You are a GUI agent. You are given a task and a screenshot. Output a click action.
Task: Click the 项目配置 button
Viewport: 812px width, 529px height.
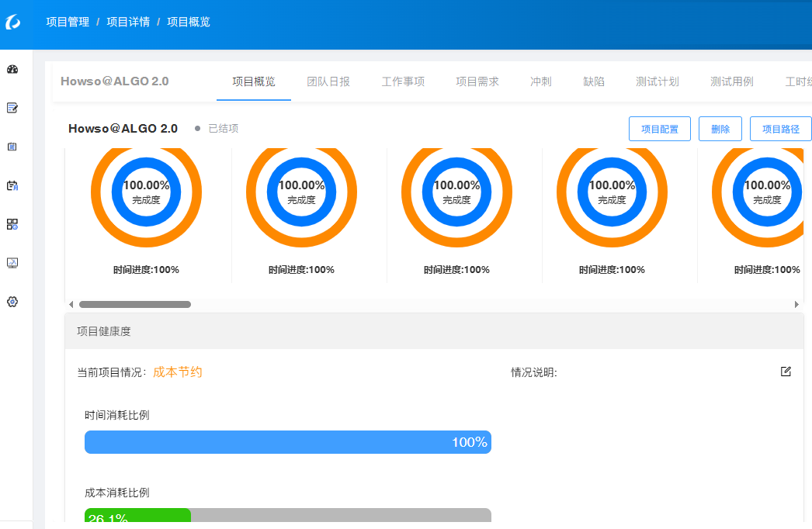(x=660, y=129)
